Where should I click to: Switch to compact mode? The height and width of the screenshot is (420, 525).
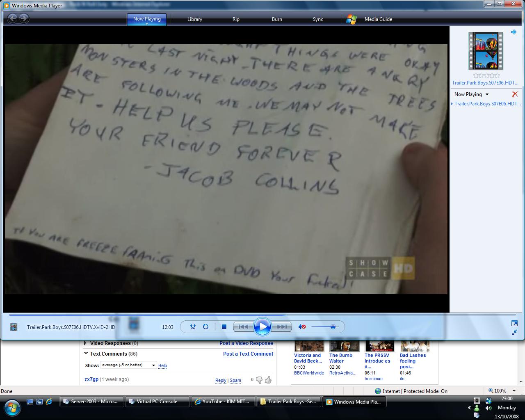pyautogui.click(x=514, y=332)
